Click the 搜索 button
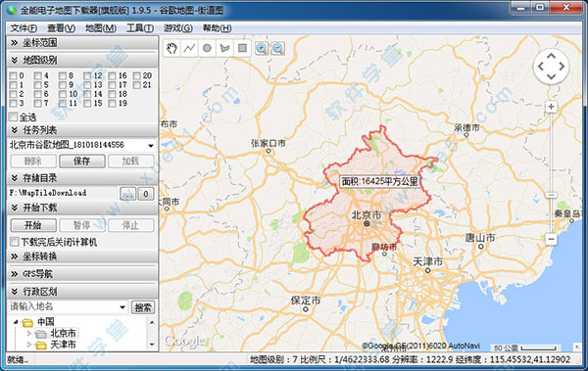The width and height of the screenshot is (588, 371). [143, 307]
